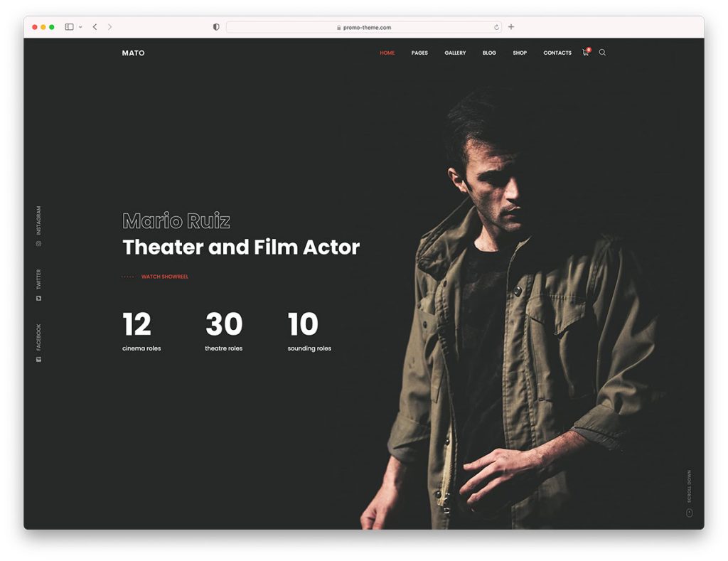This screenshot has height=561, width=728.
Task: Select the HOME menu item
Action: tap(387, 53)
